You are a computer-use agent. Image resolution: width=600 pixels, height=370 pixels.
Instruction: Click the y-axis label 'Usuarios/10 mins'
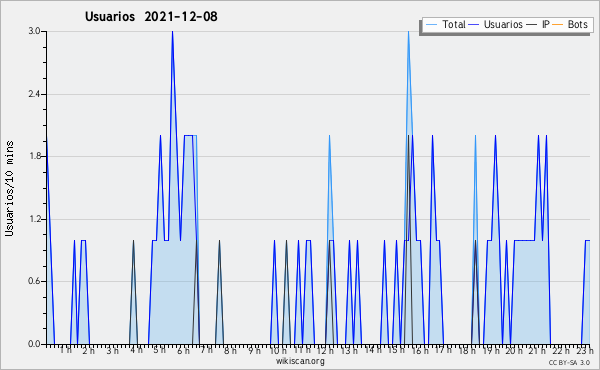click(9, 188)
